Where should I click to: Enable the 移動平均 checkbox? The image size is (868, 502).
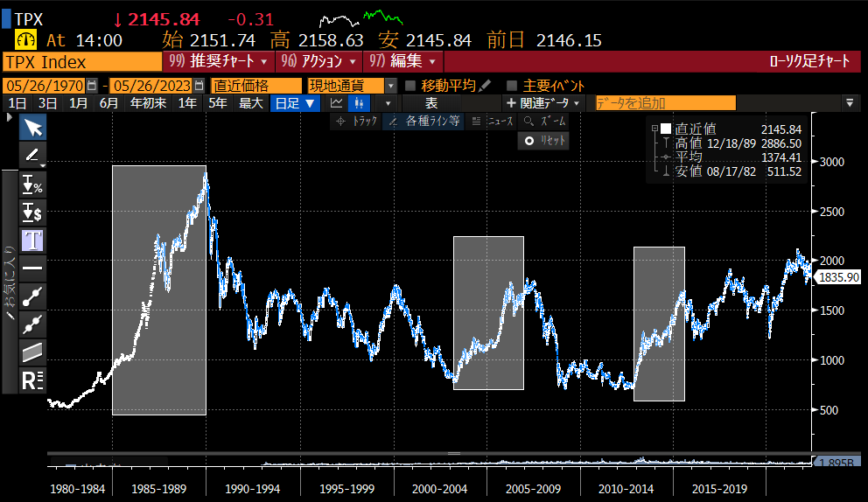point(410,86)
